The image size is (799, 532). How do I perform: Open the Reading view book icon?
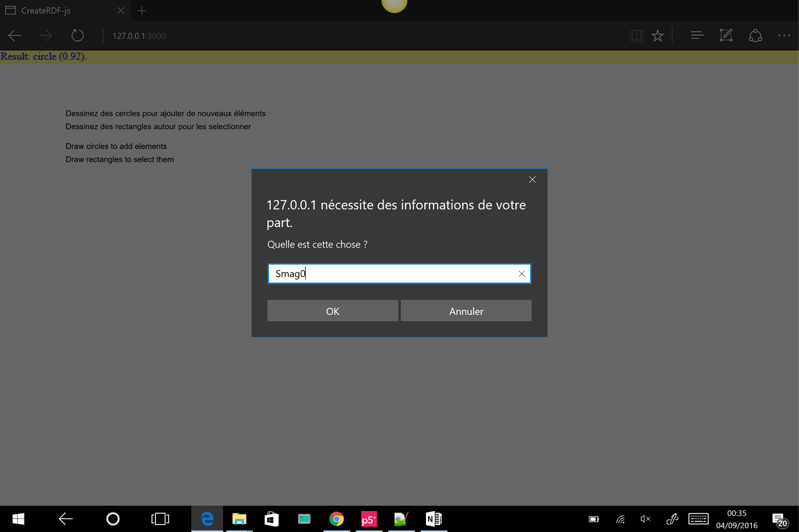coord(636,36)
